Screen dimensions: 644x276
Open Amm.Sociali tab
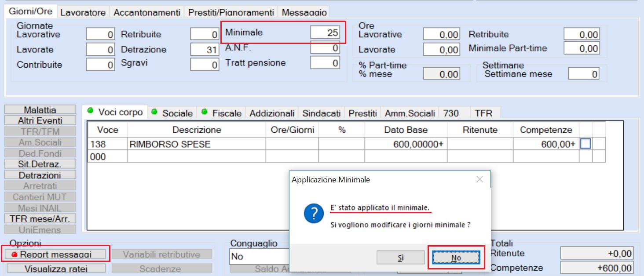coord(410,113)
